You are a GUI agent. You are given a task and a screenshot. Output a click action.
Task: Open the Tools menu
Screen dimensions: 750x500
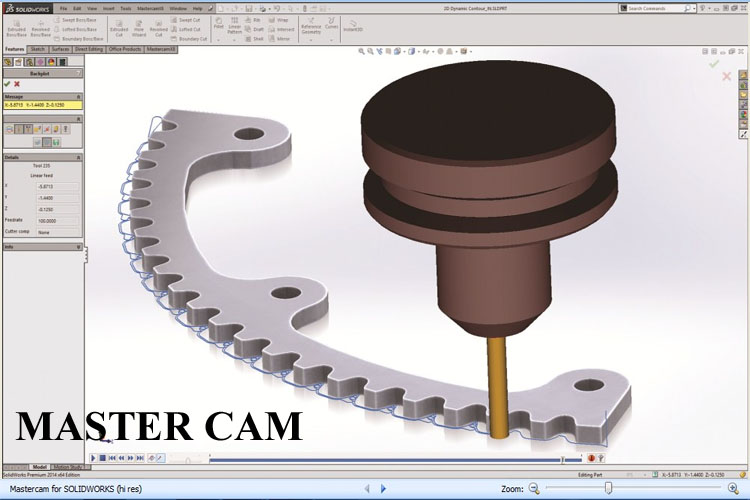click(126, 9)
